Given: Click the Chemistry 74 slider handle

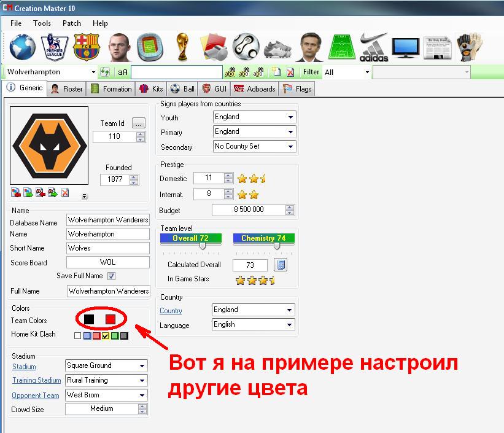Looking at the screenshot, I should [x=276, y=246].
